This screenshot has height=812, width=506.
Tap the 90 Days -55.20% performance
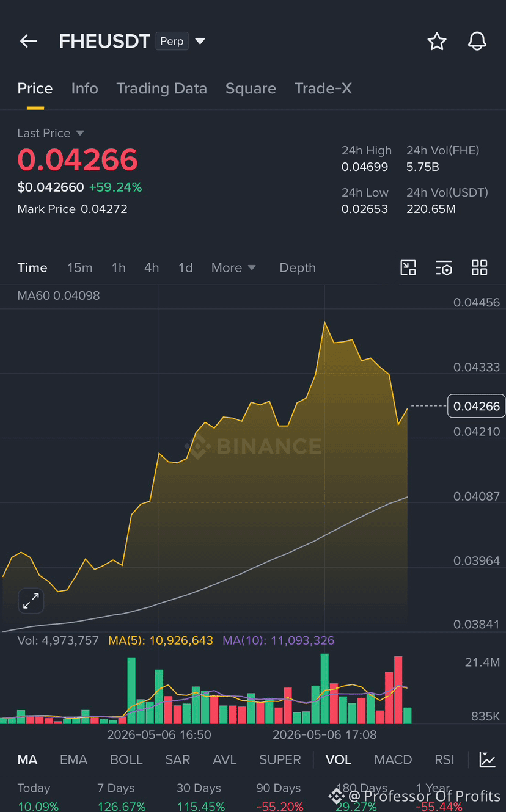point(279,797)
